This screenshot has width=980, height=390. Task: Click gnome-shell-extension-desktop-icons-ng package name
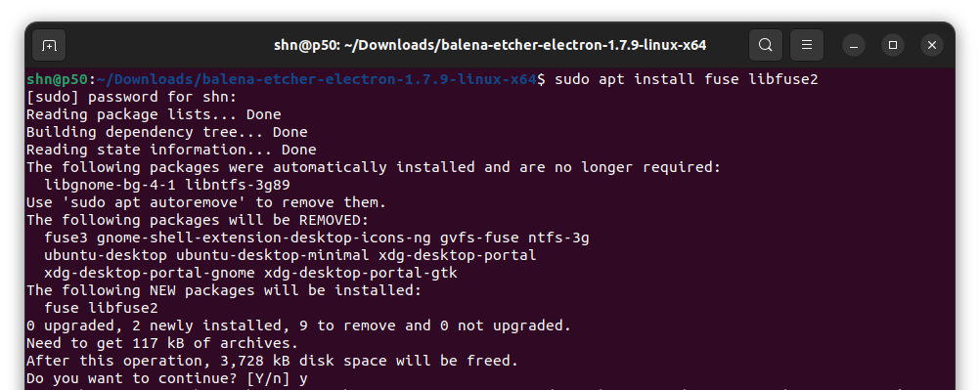tap(264, 238)
